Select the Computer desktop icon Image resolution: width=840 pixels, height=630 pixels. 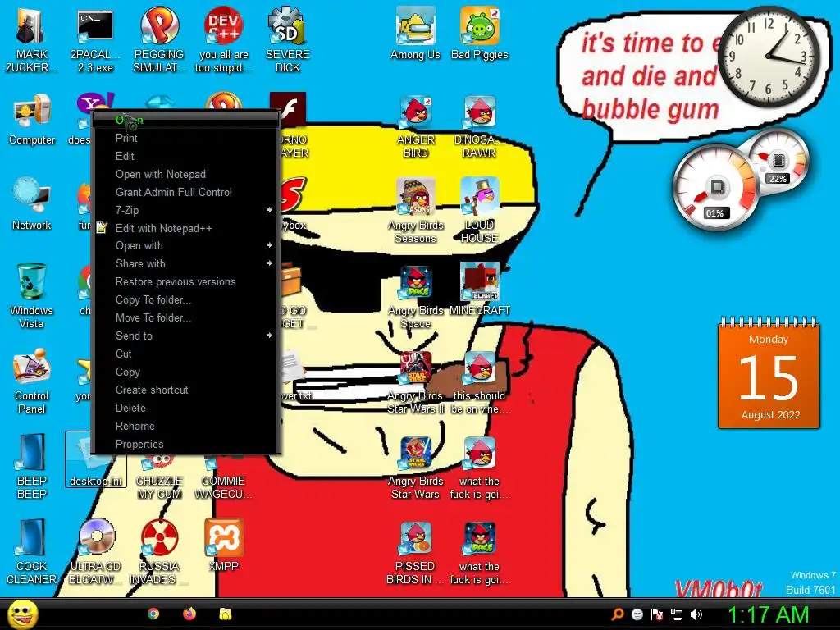coord(32,120)
